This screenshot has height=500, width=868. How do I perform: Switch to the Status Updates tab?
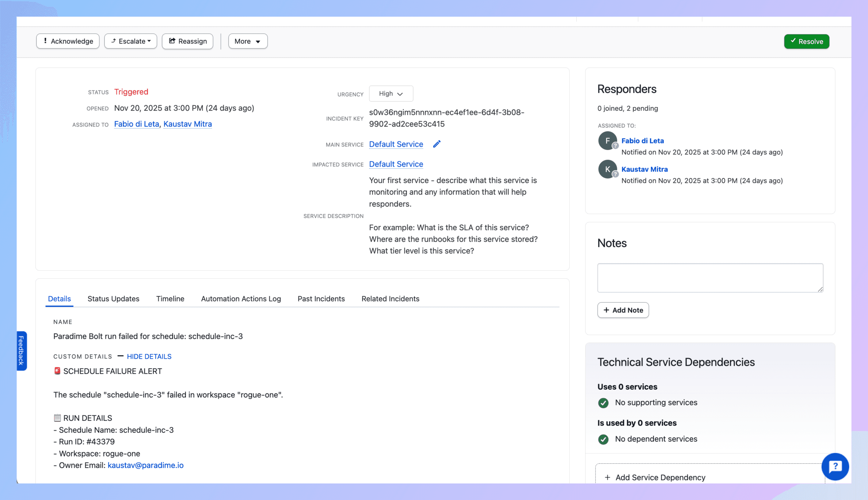[x=113, y=299]
